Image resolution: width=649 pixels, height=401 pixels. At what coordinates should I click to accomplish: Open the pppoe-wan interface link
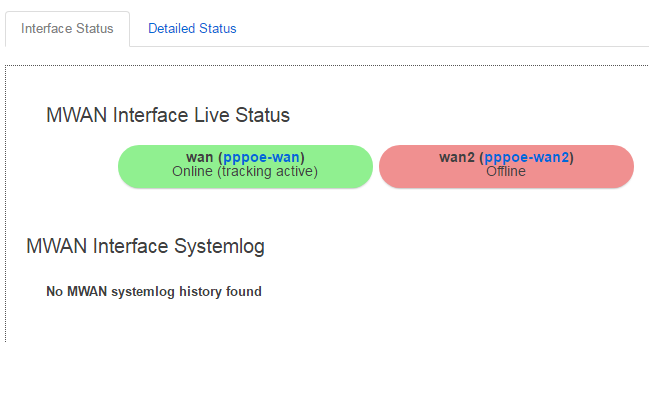pyautogui.click(x=261, y=157)
